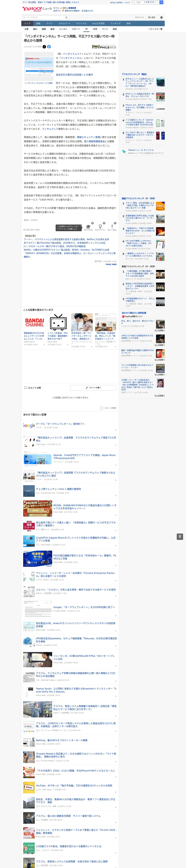Click the 南海トラフ地震 banner link at top
Screen dimensions: 186x868
[58, 2]
